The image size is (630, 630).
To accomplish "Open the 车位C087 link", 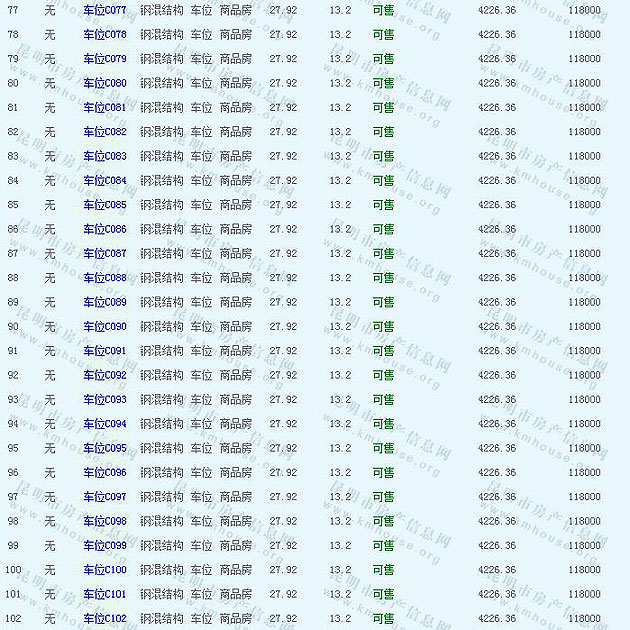I will click(x=105, y=253).
